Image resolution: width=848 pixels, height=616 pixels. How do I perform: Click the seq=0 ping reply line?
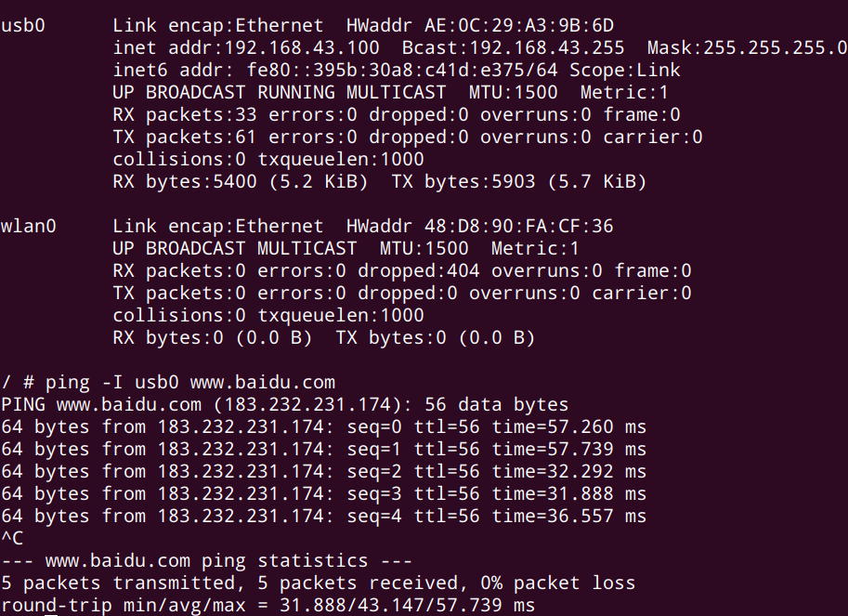point(324,426)
